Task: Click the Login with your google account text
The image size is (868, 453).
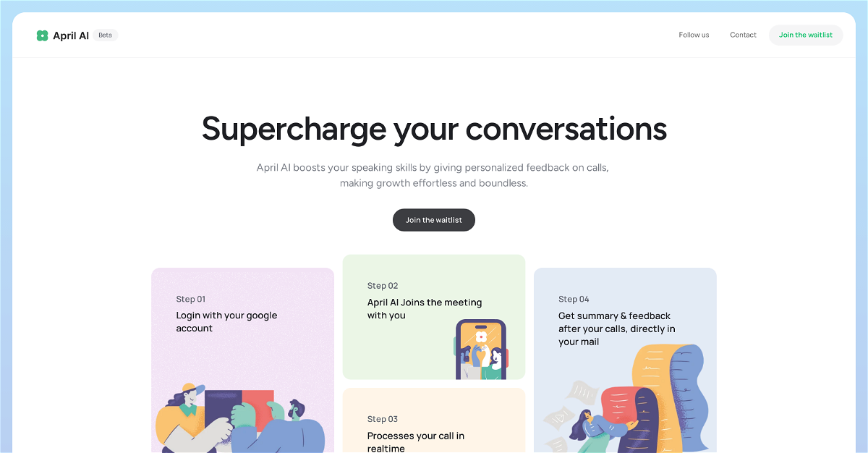Action: [x=226, y=322]
